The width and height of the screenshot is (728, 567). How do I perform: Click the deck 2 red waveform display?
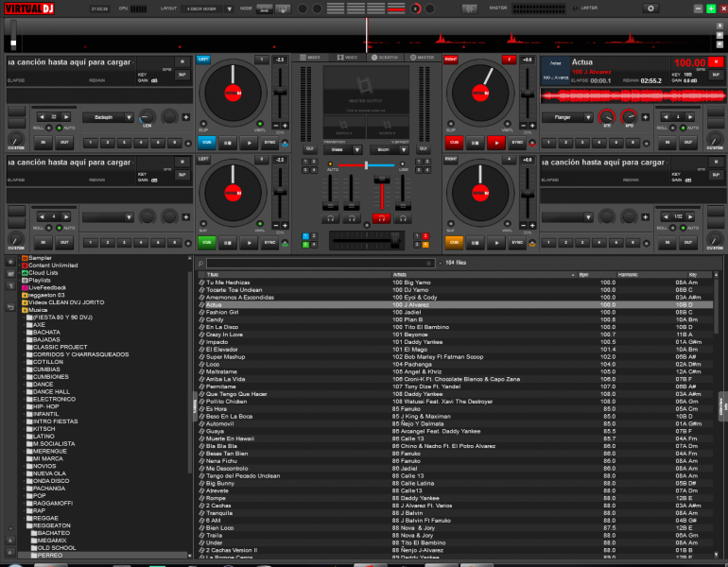tap(633, 96)
